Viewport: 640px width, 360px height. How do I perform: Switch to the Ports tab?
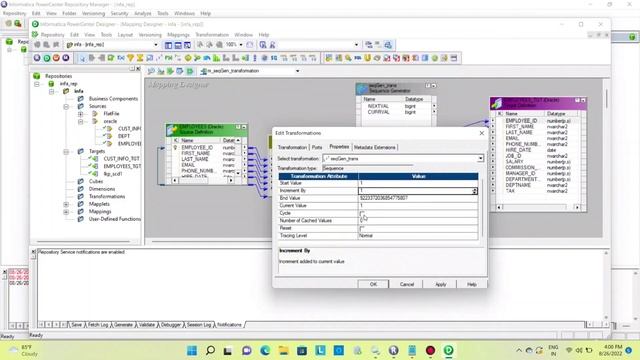coord(317,147)
